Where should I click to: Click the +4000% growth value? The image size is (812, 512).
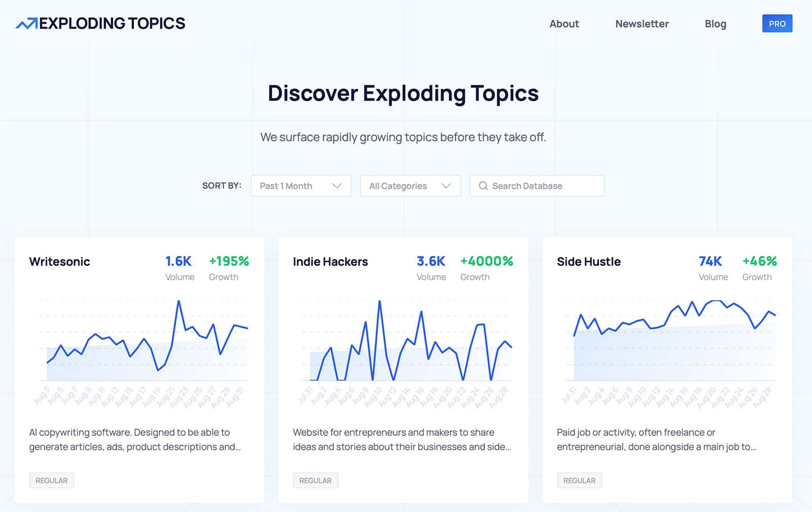[x=487, y=261]
